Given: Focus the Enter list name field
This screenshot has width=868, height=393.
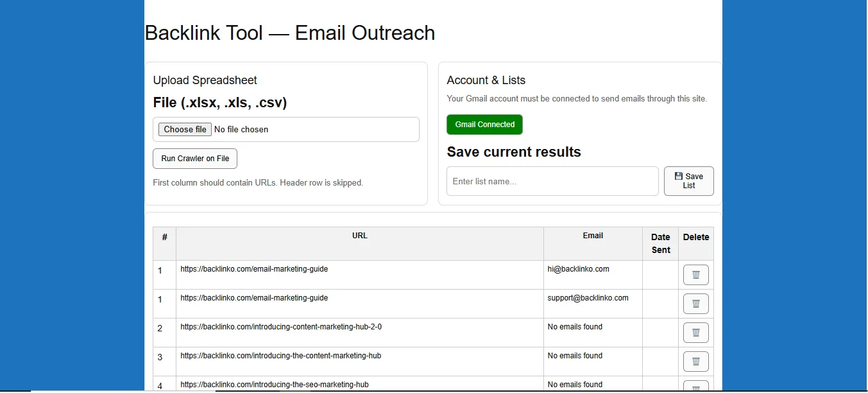Looking at the screenshot, I should pos(552,181).
